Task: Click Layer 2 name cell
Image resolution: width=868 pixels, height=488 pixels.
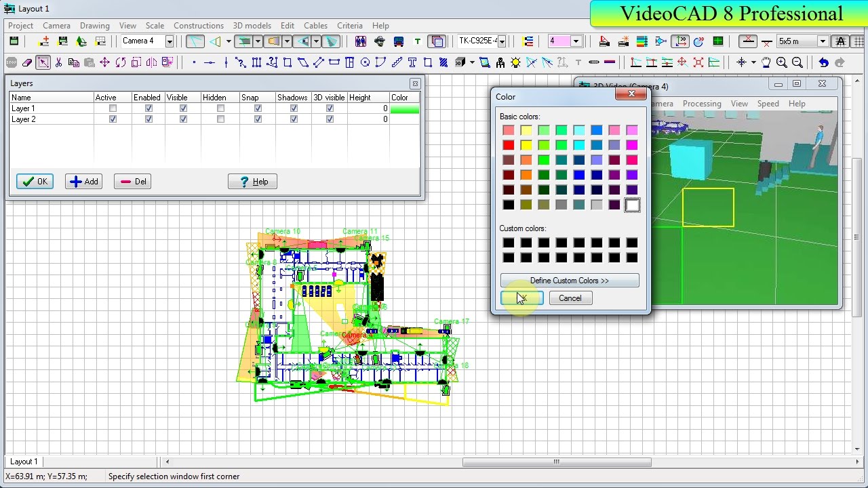Action: pos(51,119)
